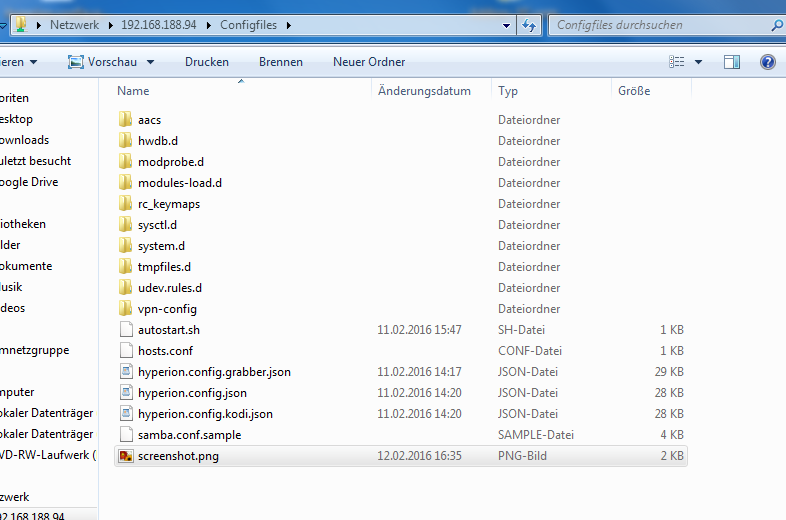Image resolution: width=786 pixels, height=520 pixels.
Task: Expand the view options dropdown arrow
Action: [698, 62]
